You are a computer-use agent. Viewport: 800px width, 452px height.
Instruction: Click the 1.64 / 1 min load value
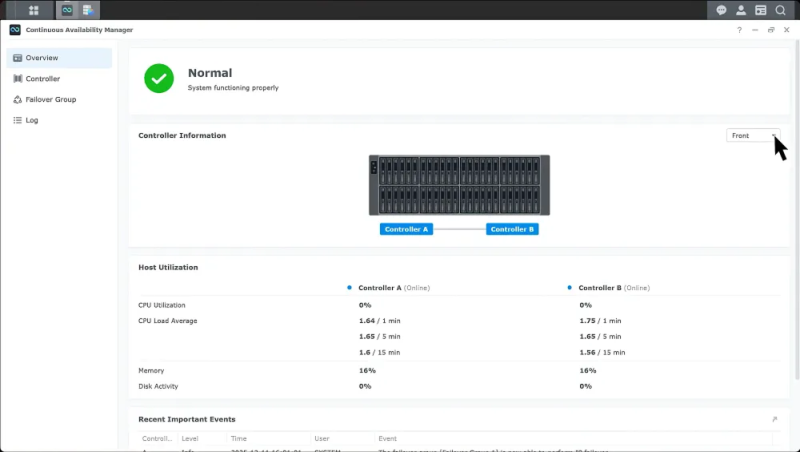coord(380,321)
